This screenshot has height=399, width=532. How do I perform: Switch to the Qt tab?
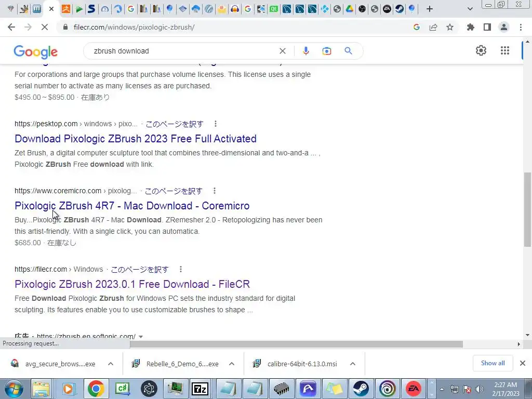(273, 9)
